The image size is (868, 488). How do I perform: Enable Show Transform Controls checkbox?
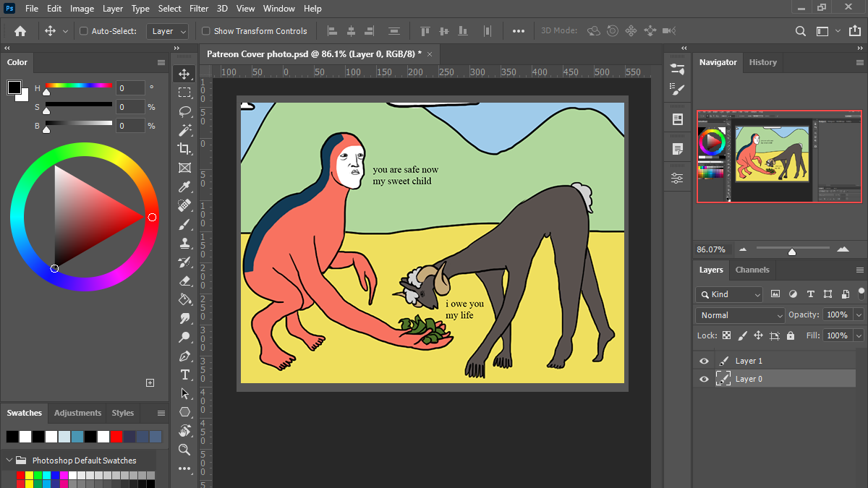tap(206, 31)
